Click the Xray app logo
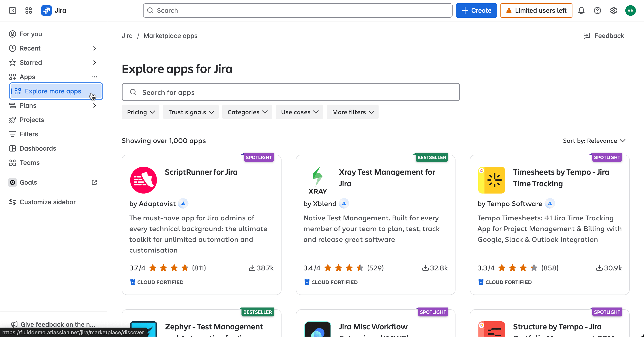This screenshot has height=337, width=644. click(318, 180)
